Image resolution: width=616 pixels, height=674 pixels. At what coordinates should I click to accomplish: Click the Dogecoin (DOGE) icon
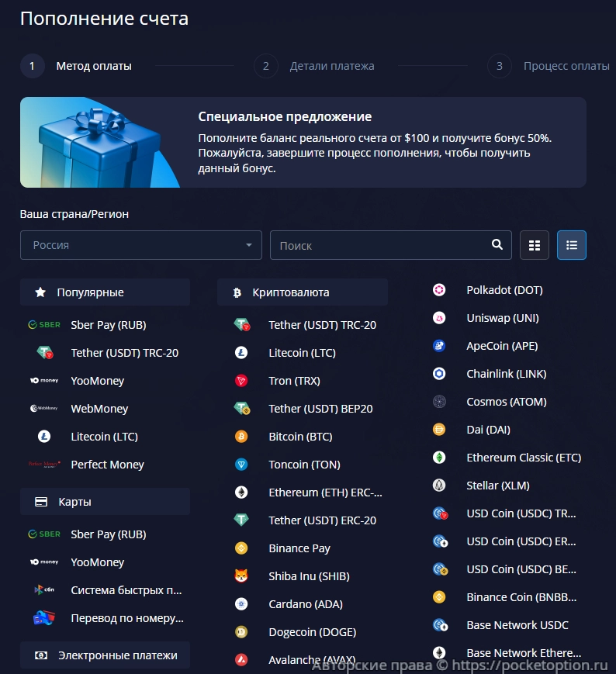241,632
